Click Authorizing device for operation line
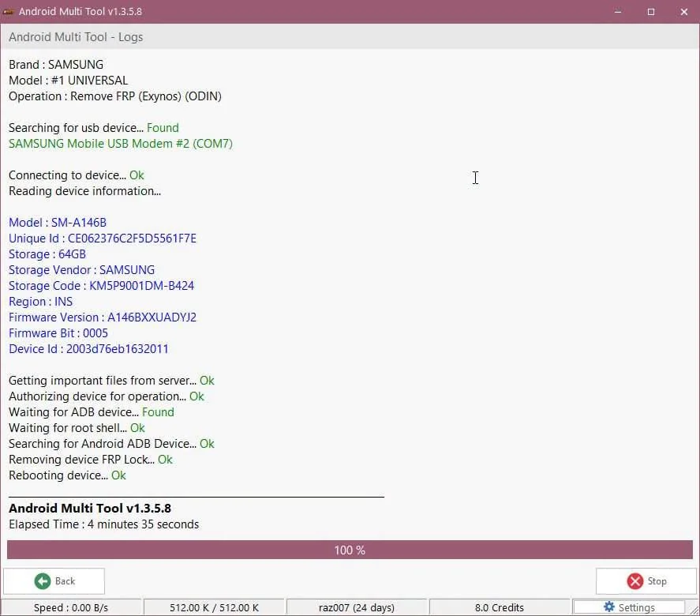 click(x=107, y=396)
